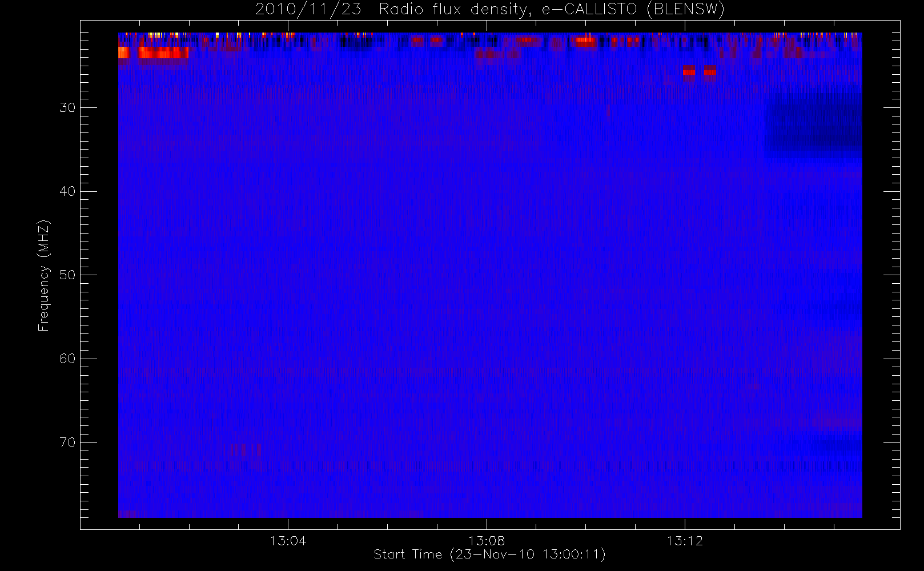Click the 30 MHz frequency tick label

click(x=67, y=108)
